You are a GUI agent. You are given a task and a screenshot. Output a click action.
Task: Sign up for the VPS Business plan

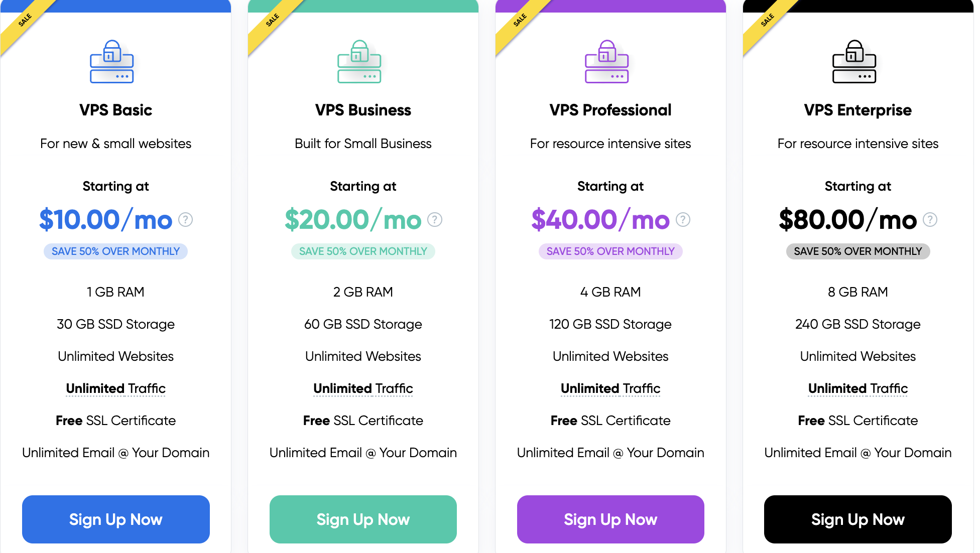[363, 519]
